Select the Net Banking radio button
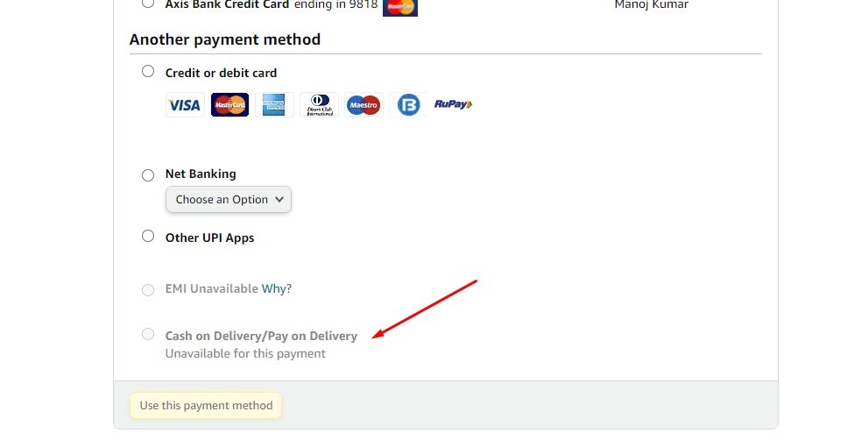Image resolution: width=868 pixels, height=440 pixels. [148, 175]
